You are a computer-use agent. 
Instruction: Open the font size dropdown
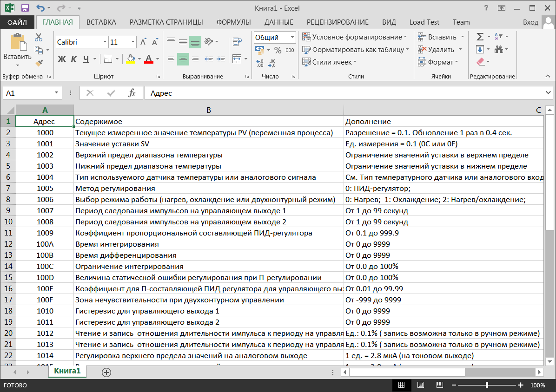[133, 42]
